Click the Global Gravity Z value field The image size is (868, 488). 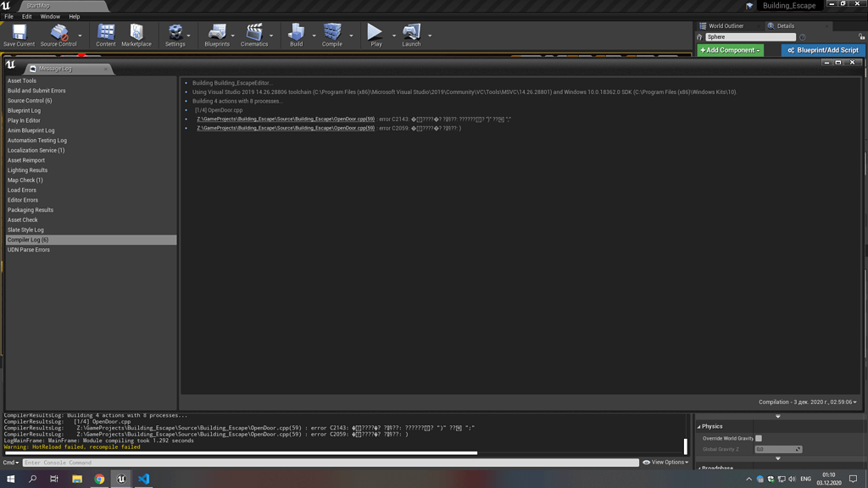pyautogui.click(x=777, y=449)
